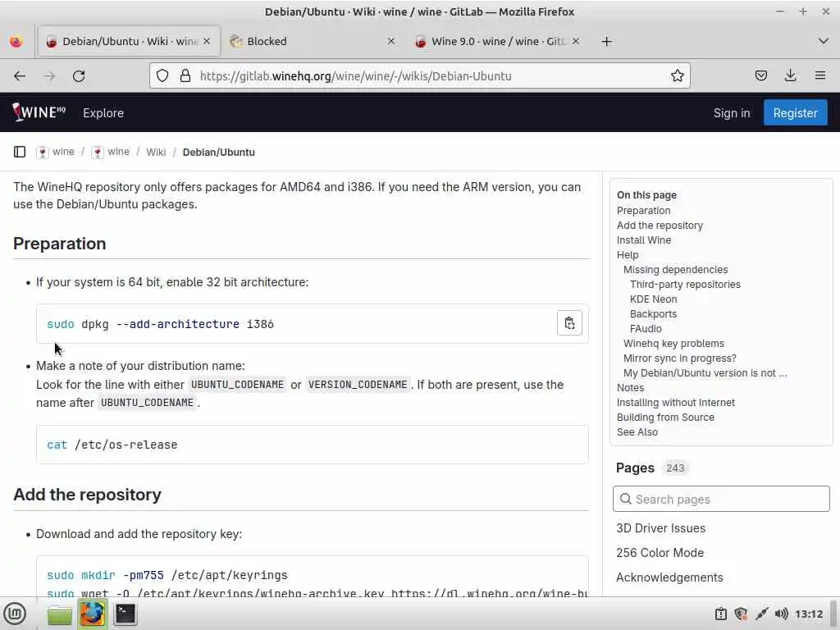The image size is (840, 630).
Task: Open the Acknowledgements page
Action: point(669,577)
